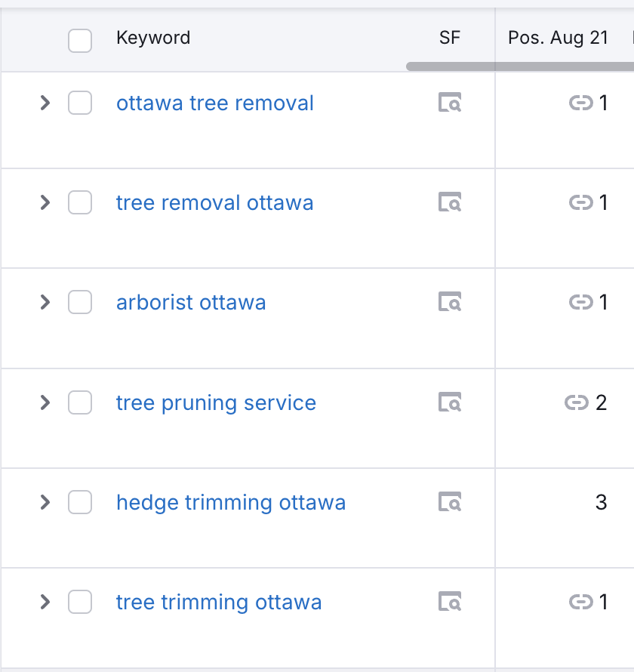Click the horizontal scrollbar under the header

[521, 66]
